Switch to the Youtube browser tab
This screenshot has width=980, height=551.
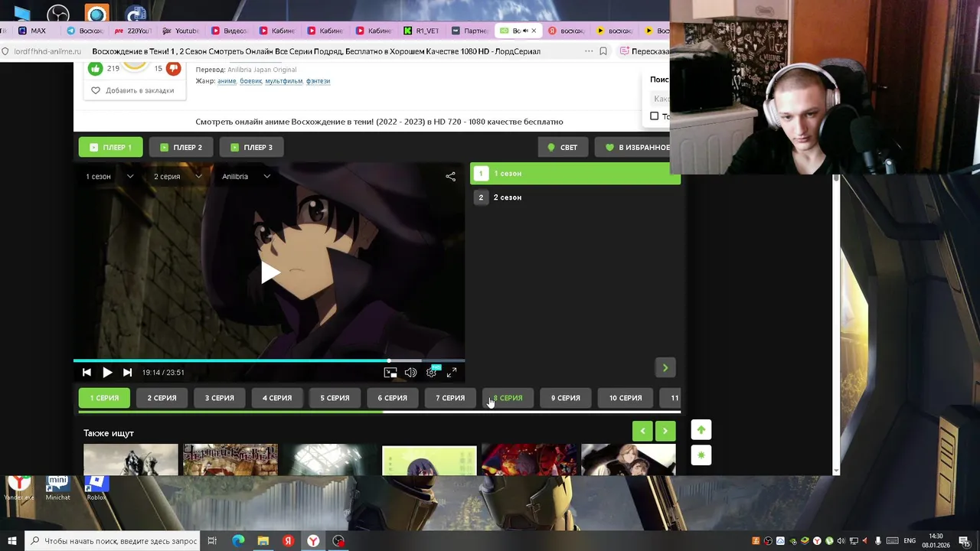(181, 31)
